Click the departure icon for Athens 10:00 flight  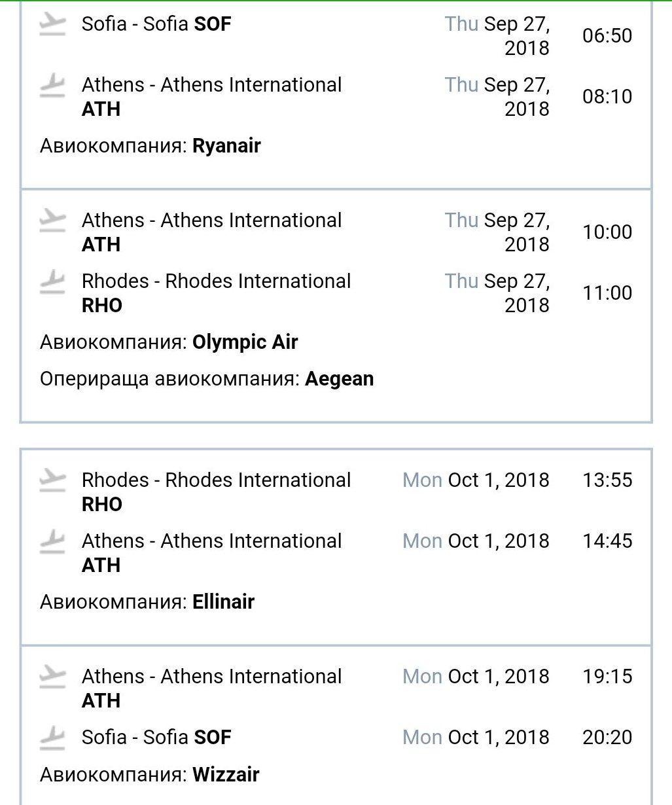pos(52,221)
